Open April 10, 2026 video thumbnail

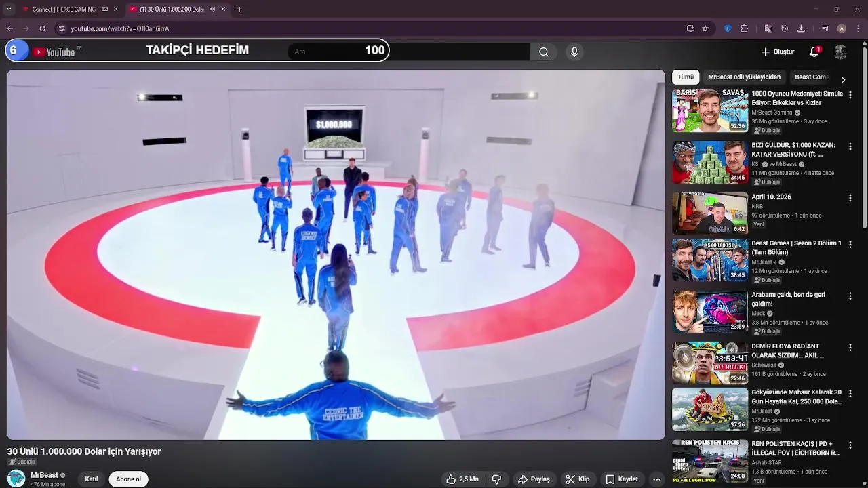710,213
